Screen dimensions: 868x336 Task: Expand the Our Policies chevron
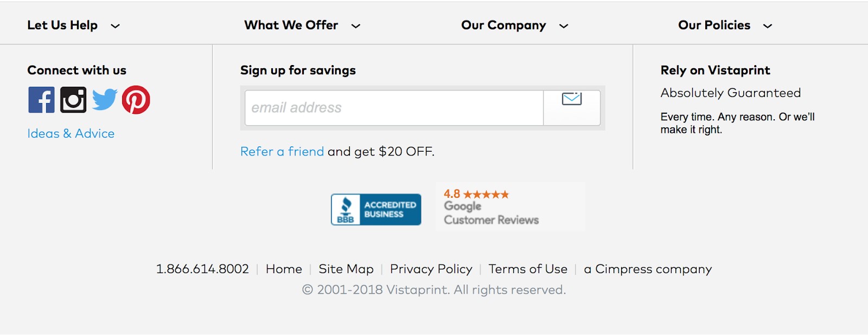[768, 26]
